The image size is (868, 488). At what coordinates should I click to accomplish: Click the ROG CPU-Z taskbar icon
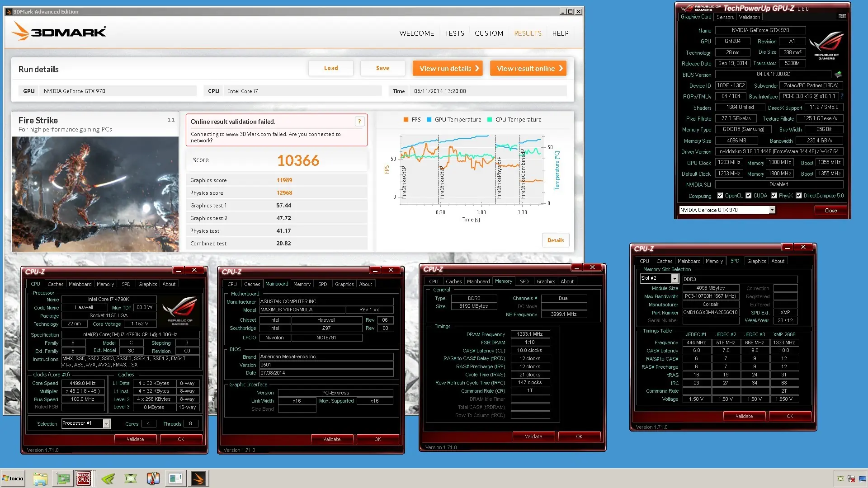point(84,479)
